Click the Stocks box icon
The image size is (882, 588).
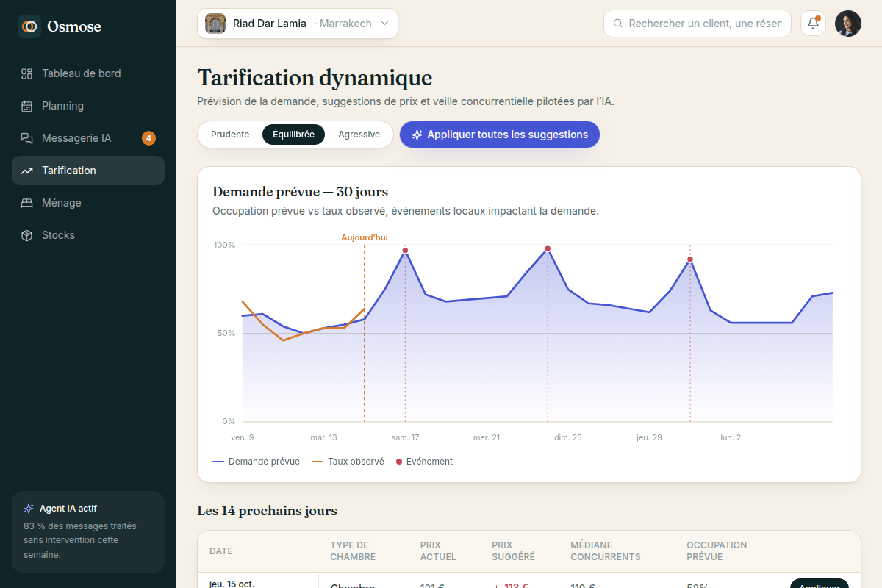tap(27, 235)
